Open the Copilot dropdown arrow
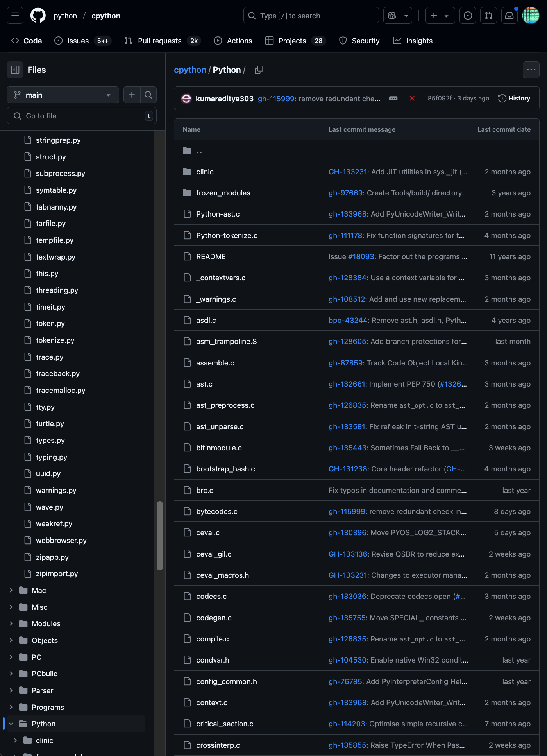Screen dimensions: 547x756 pyautogui.click(x=406, y=16)
